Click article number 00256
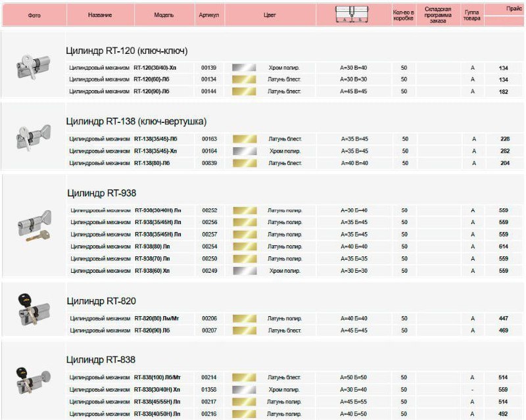Screen dimensions: 526x420 click(x=210, y=222)
